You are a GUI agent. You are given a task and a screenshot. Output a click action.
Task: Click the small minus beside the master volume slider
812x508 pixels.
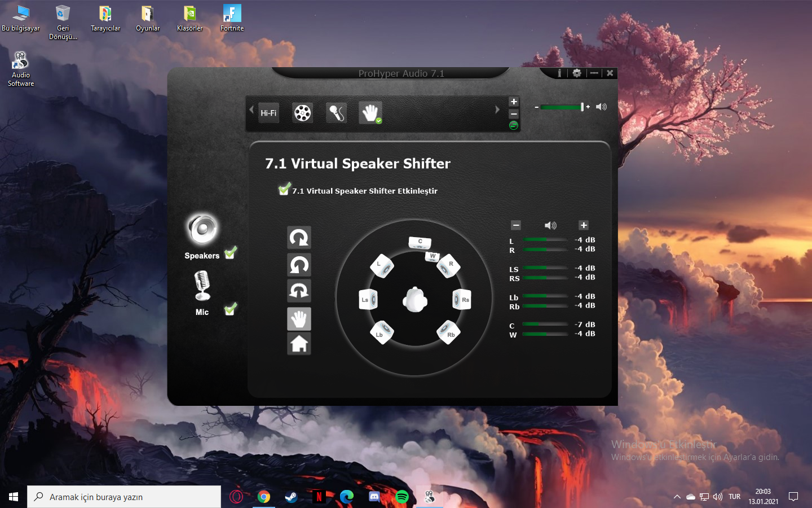(536, 107)
